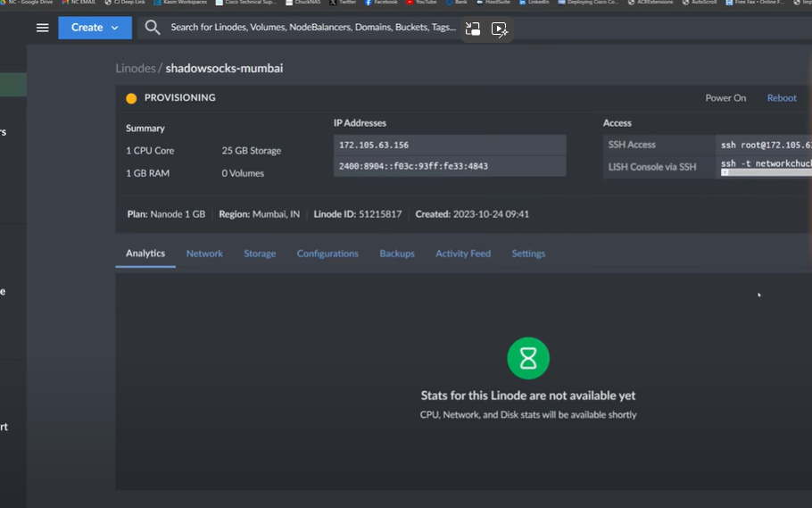Switch to the Storage tab

(x=260, y=254)
